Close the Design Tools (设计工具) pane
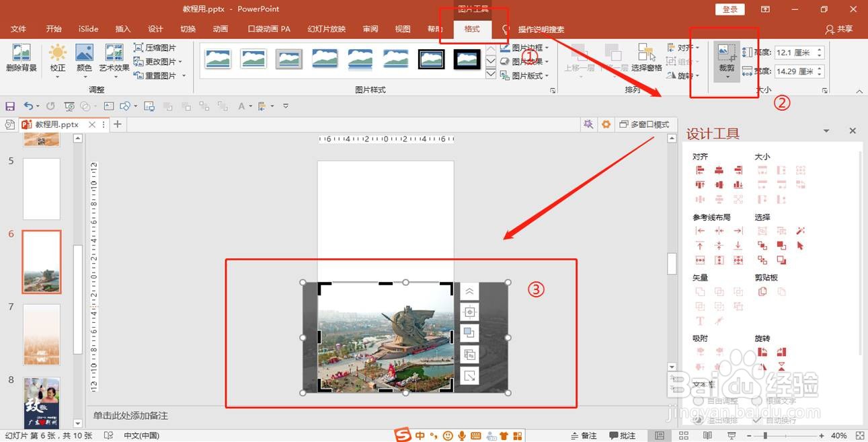The image size is (868, 442). tap(853, 131)
